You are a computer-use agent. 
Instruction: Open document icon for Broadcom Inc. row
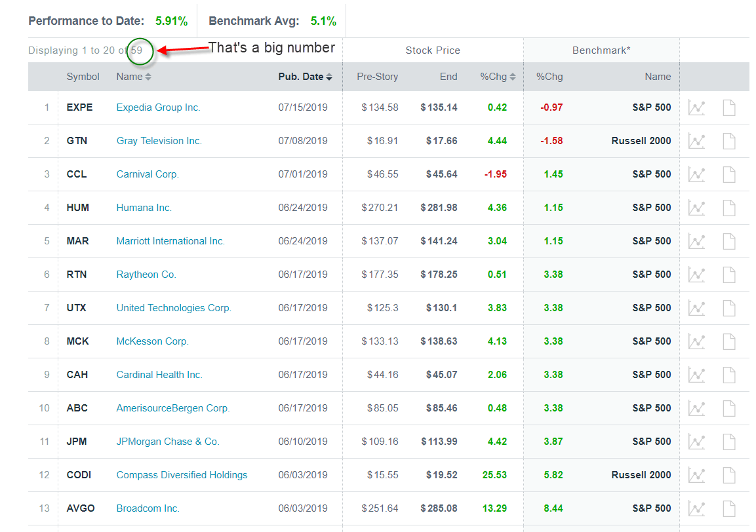click(x=729, y=508)
